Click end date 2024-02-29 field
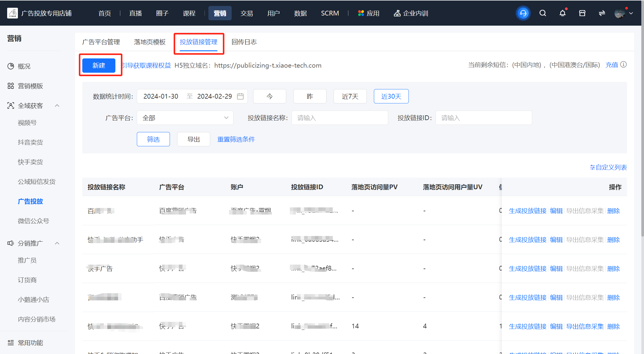The width and height of the screenshot is (644, 354). tap(214, 96)
